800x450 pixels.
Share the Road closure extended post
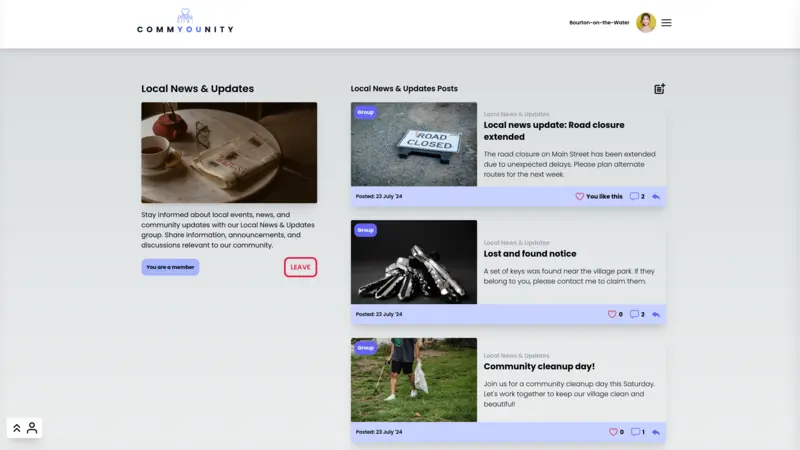click(656, 196)
